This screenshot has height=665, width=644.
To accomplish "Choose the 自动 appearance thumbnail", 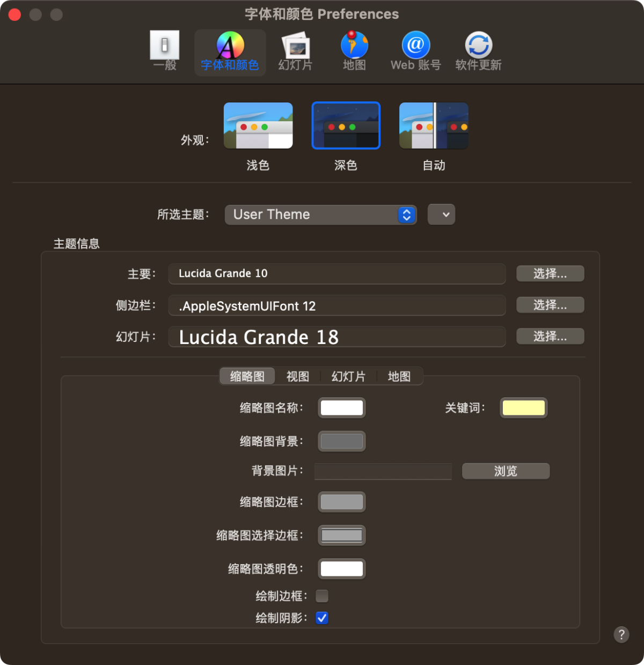I will click(434, 126).
